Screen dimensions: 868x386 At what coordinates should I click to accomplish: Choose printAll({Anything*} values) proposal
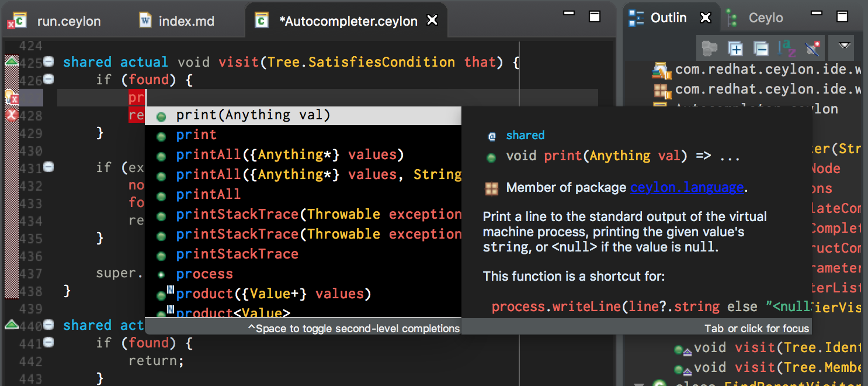[x=303, y=155]
